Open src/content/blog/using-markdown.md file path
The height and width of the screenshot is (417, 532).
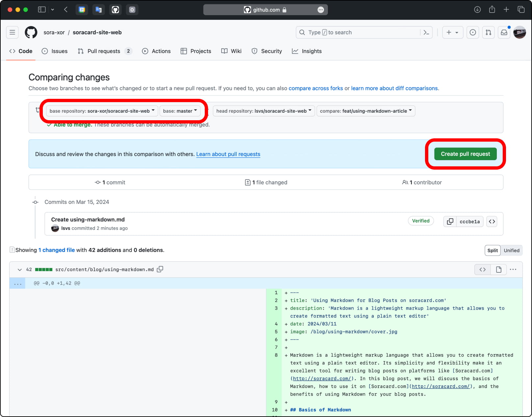(104, 269)
